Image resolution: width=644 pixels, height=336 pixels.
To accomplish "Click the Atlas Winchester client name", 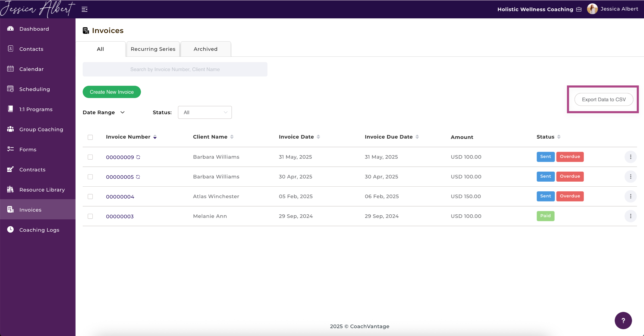I will click(216, 196).
